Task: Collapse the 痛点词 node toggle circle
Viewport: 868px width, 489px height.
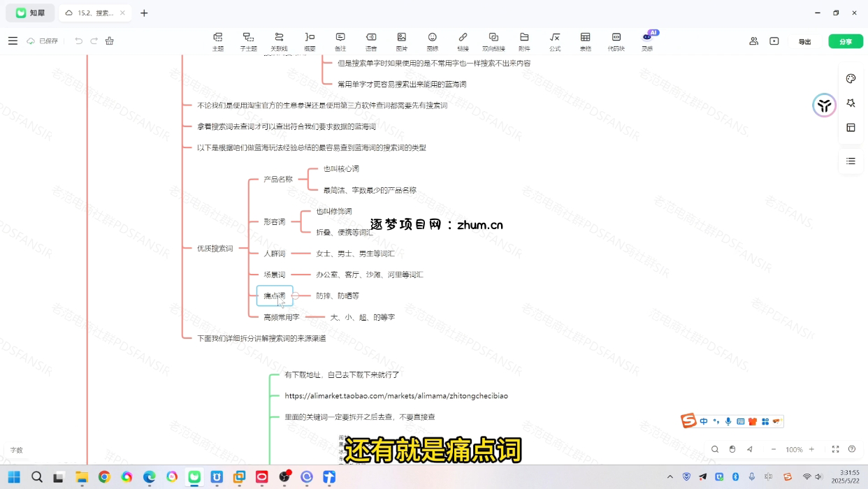Action: (296, 295)
